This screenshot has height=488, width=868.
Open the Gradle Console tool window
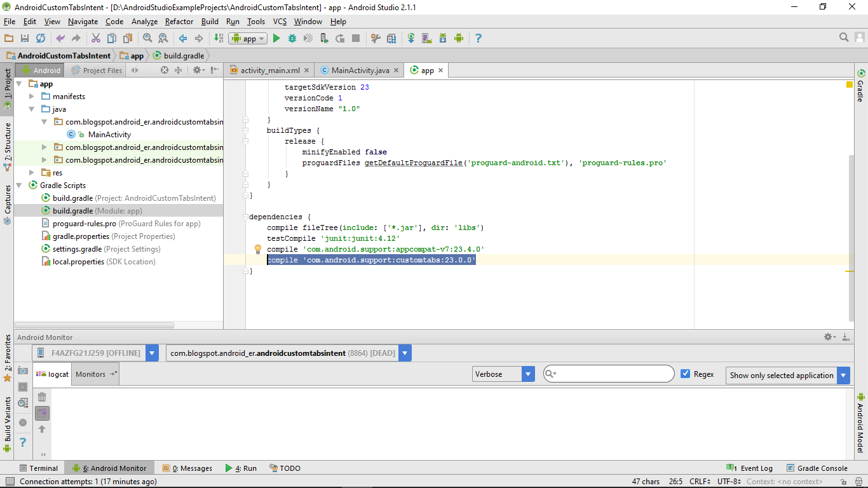pyautogui.click(x=817, y=468)
